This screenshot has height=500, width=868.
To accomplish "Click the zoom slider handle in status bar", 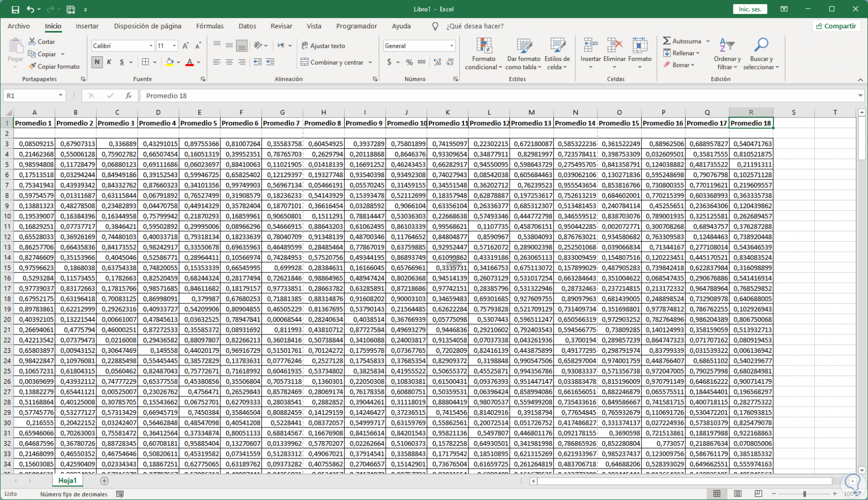I will click(804, 494).
